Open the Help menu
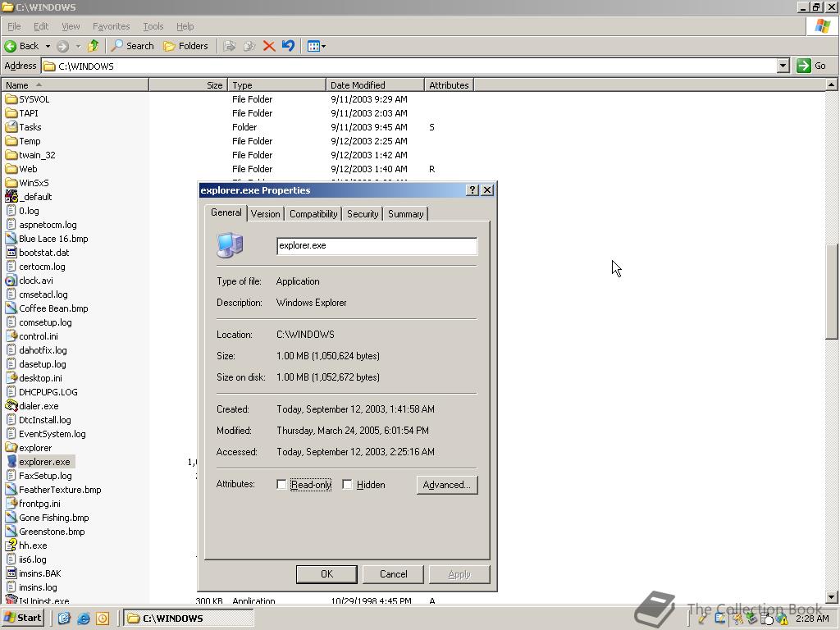This screenshot has width=840, height=630. pos(185,26)
